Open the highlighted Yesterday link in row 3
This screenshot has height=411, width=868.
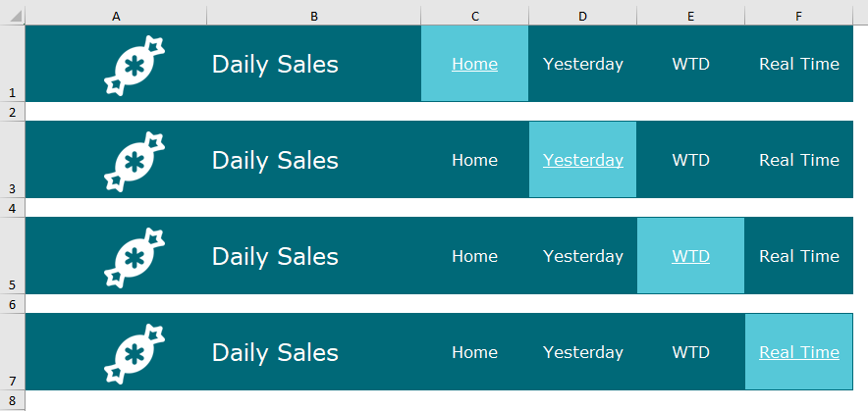click(582, 161)
